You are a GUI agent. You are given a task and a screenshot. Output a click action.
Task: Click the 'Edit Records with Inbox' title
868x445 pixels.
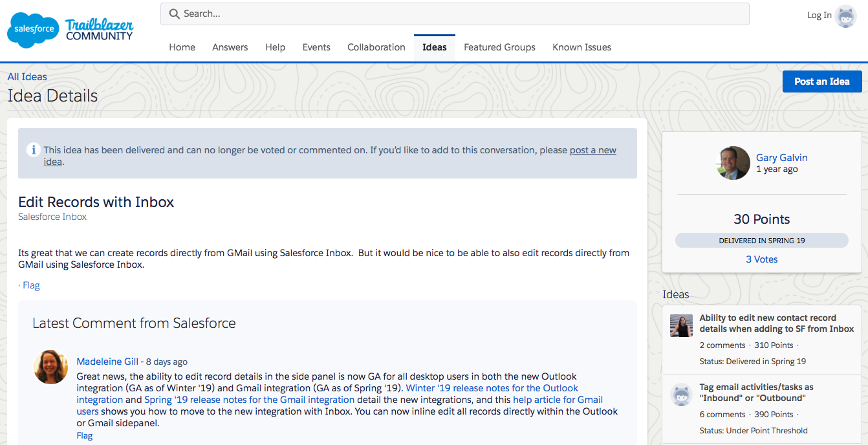(x=96, y=202)
